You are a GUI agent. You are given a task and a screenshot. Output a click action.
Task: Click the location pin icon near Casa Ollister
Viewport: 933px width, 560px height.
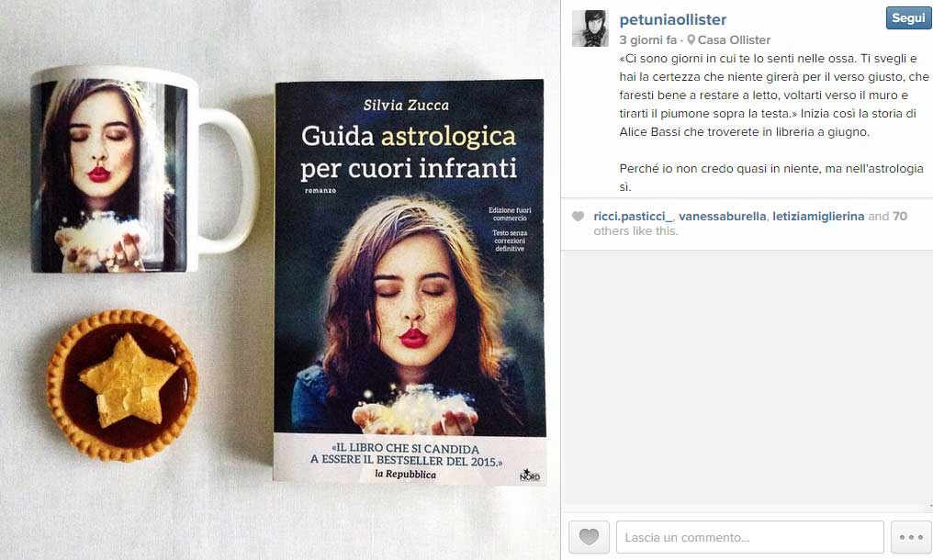click(x=691, y=39)
